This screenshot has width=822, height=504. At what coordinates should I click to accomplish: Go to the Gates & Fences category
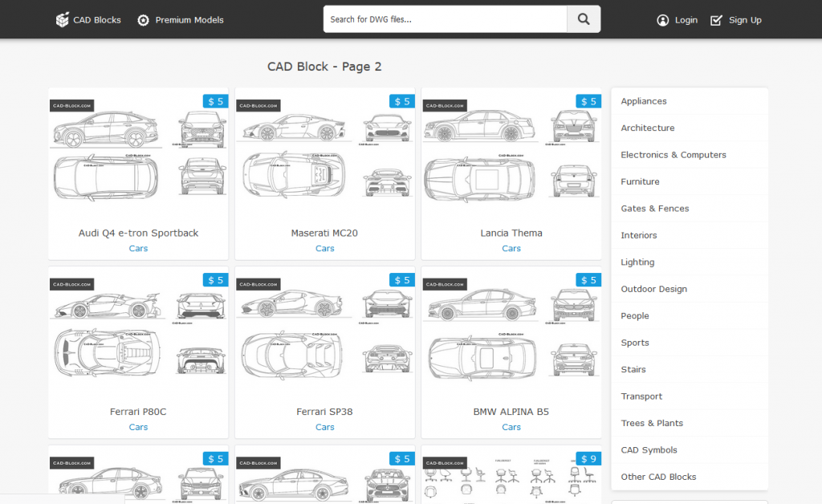(655, 209)
